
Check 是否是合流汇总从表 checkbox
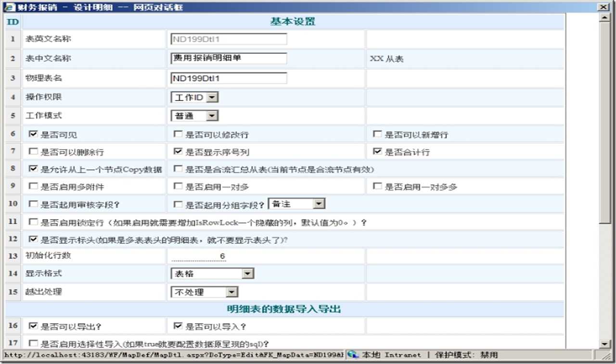click(178, 169)
